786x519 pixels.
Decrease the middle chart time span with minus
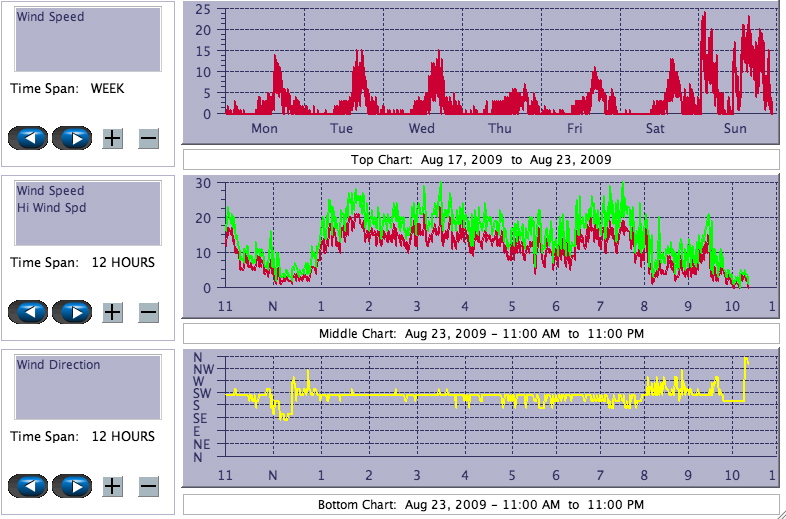click(148, 313)
